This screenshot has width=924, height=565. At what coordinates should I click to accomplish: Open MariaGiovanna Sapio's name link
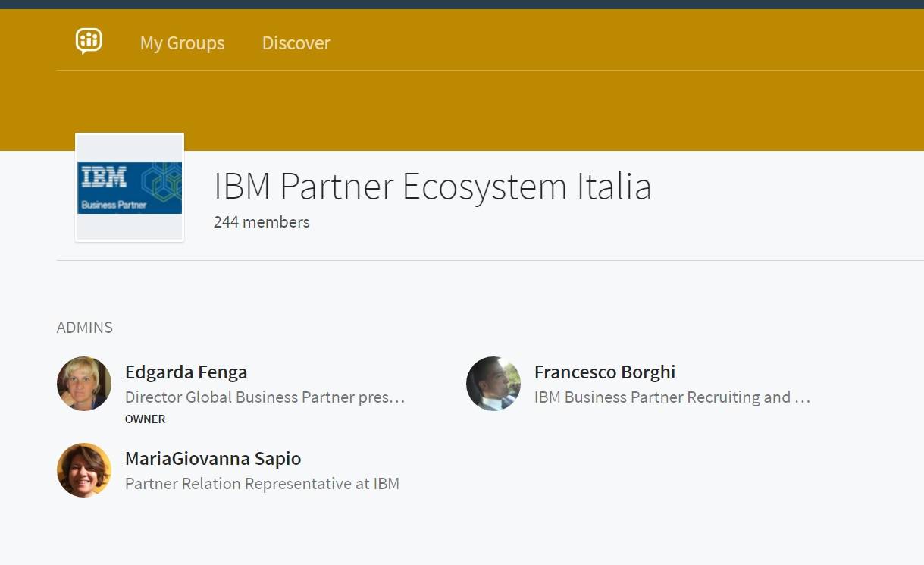(212, 459)
